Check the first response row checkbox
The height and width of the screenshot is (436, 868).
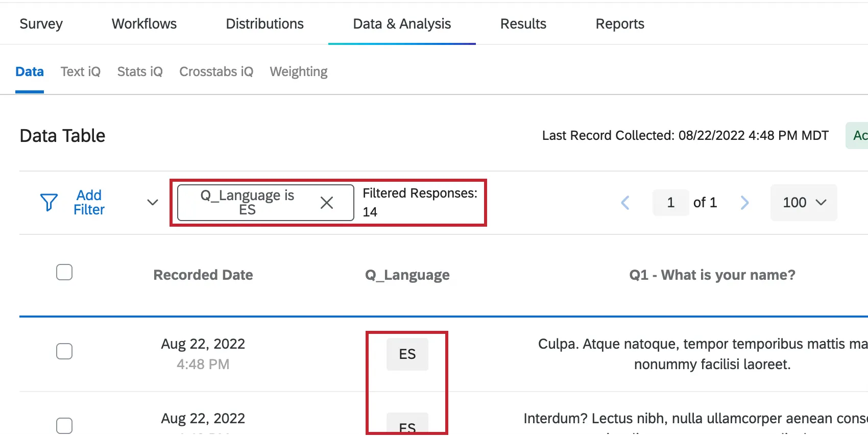coord(64,351)
